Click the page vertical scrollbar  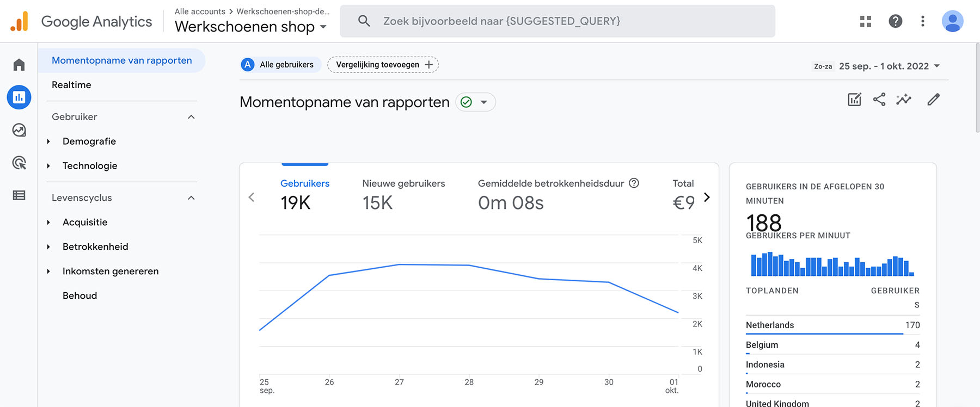click(977, 87)
